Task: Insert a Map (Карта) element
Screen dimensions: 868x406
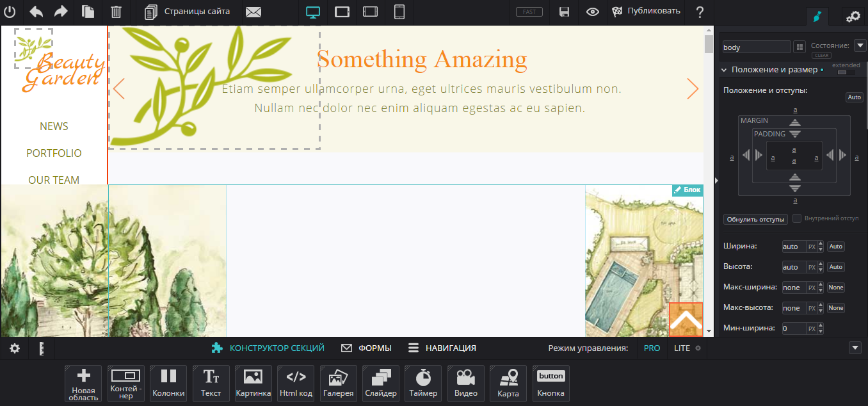Action: tap(508, 383)
